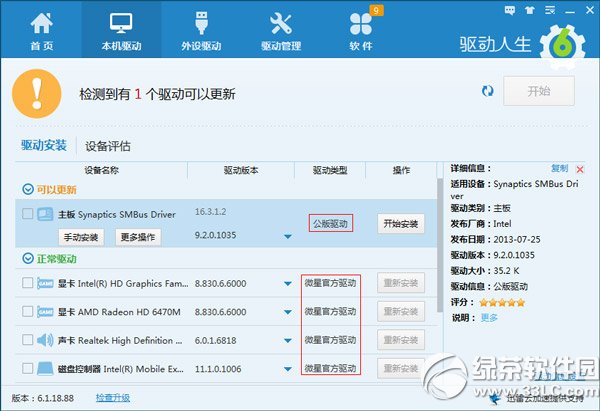
Task: Switch to the 设备评估 tab
Action: (108, 146)
